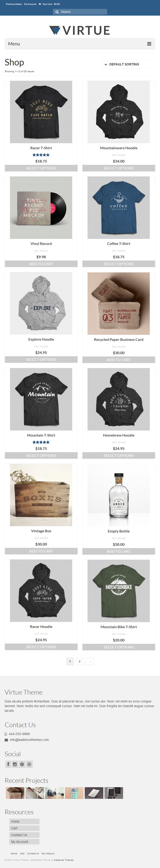Go to the next results page arrow

(x=89, y=661)
